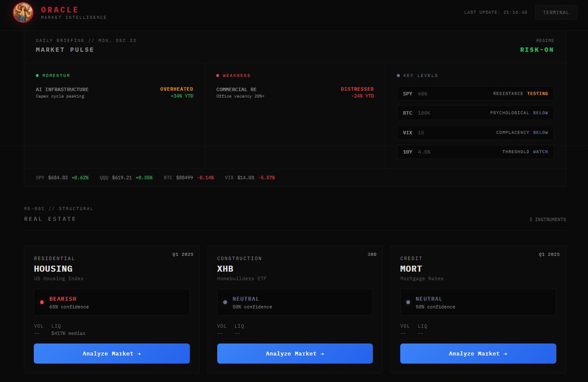588x382 pixels.
Task: Click the OVERHEATED status label
Action: tap(176, 89)
